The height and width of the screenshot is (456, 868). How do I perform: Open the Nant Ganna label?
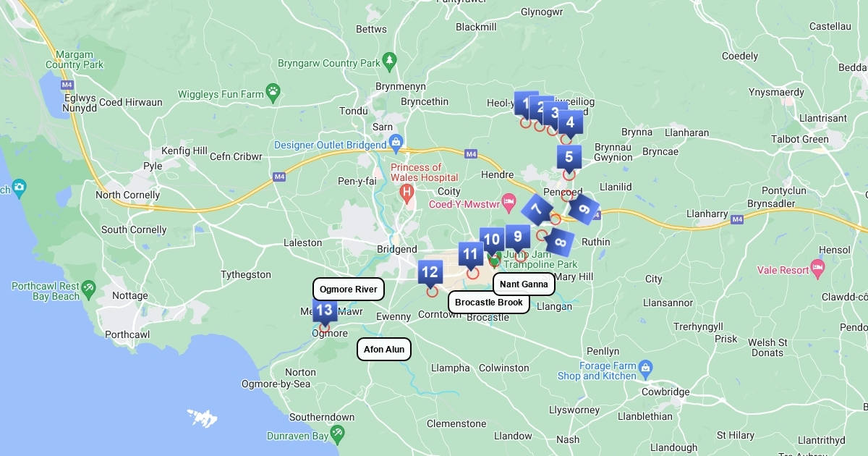(524, 284)
